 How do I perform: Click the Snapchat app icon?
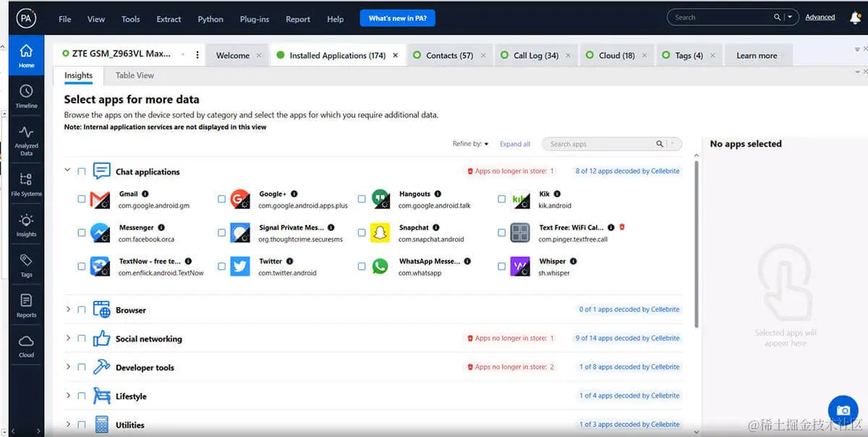click(x=380, y=232)
